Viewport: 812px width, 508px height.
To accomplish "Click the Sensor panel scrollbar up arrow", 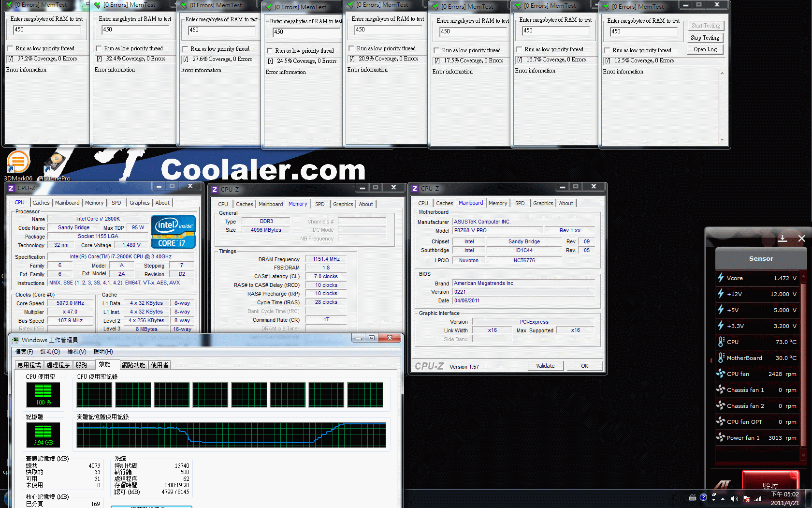I will (803, 277).
